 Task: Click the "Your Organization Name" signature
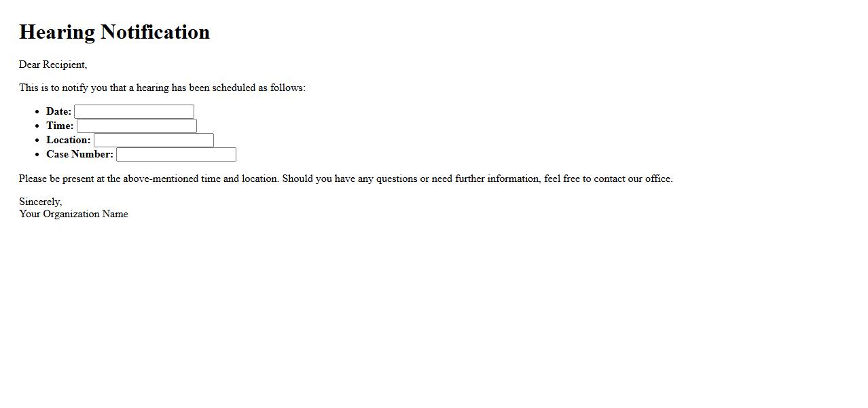73,214
